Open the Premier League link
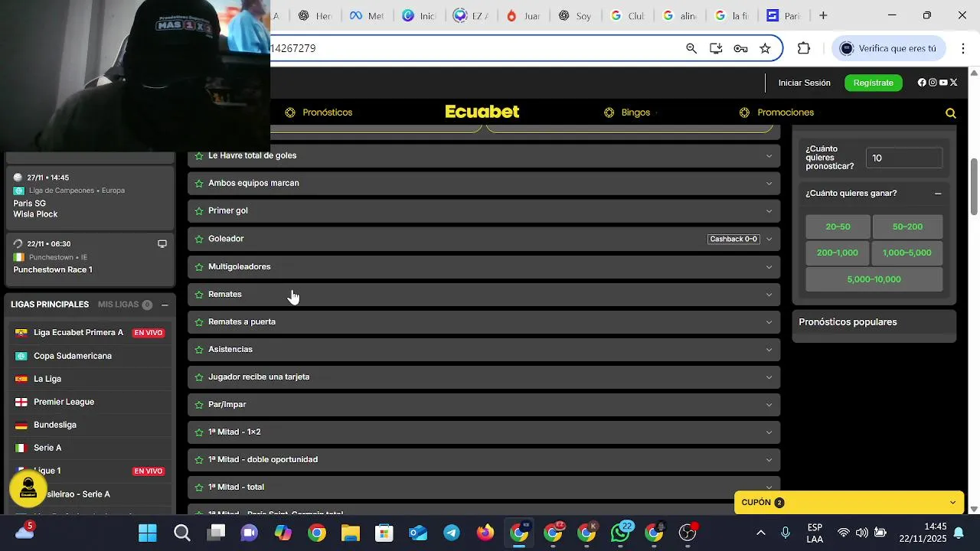The image size is (980, 551). (x=64, y=402)
